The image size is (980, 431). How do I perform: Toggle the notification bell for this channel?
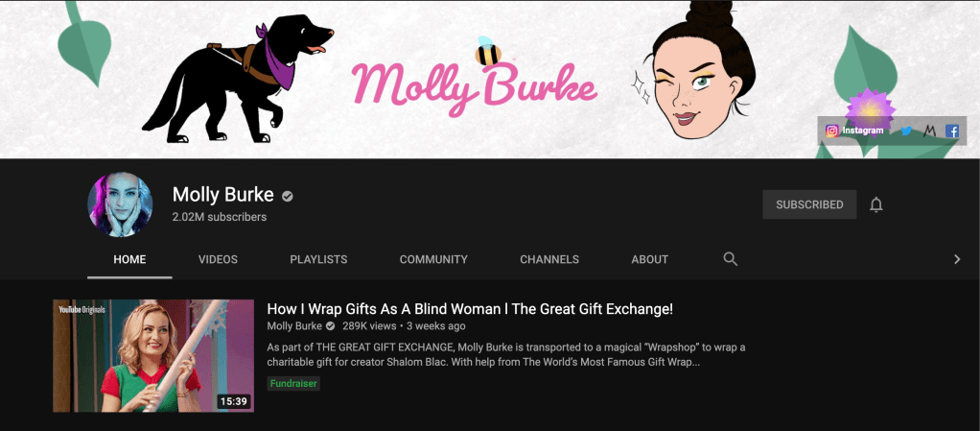[x=876, y=204]
